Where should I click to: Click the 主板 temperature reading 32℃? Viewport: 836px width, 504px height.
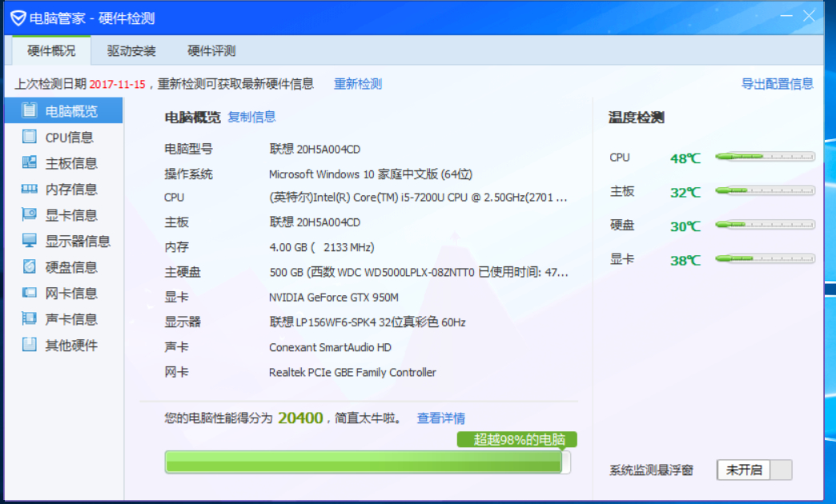[x=685, y=192]
